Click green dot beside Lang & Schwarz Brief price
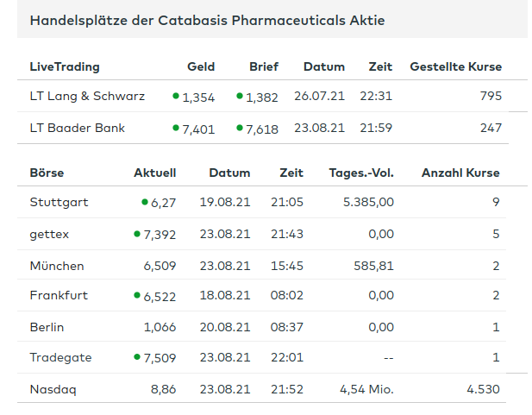This screenshot has height=415, width=532. (240, 96)
